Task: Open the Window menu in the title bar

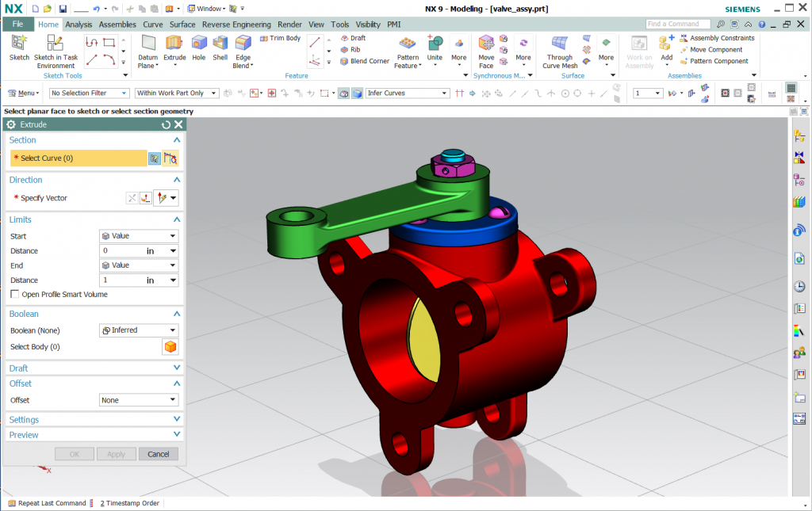Action: tap(207, 9)
